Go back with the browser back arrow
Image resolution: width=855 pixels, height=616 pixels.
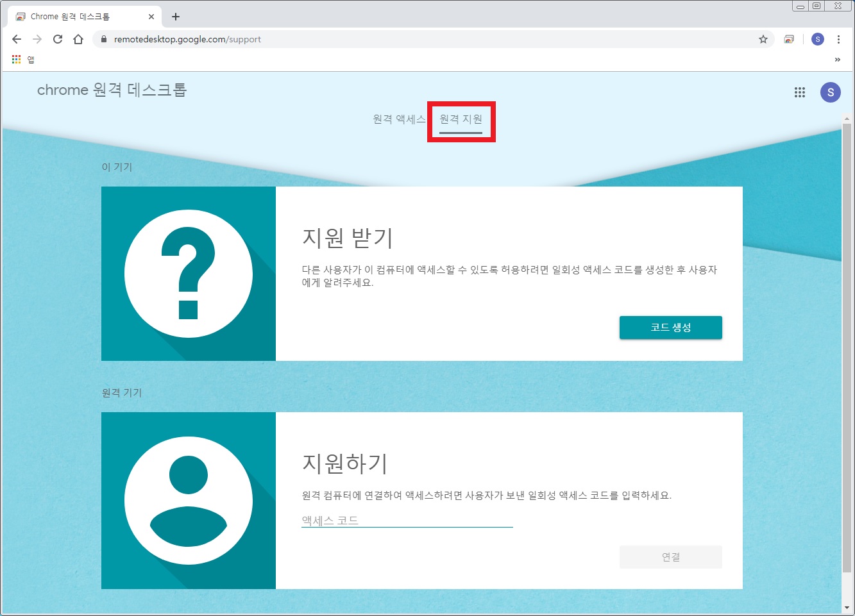coord(17,39)
